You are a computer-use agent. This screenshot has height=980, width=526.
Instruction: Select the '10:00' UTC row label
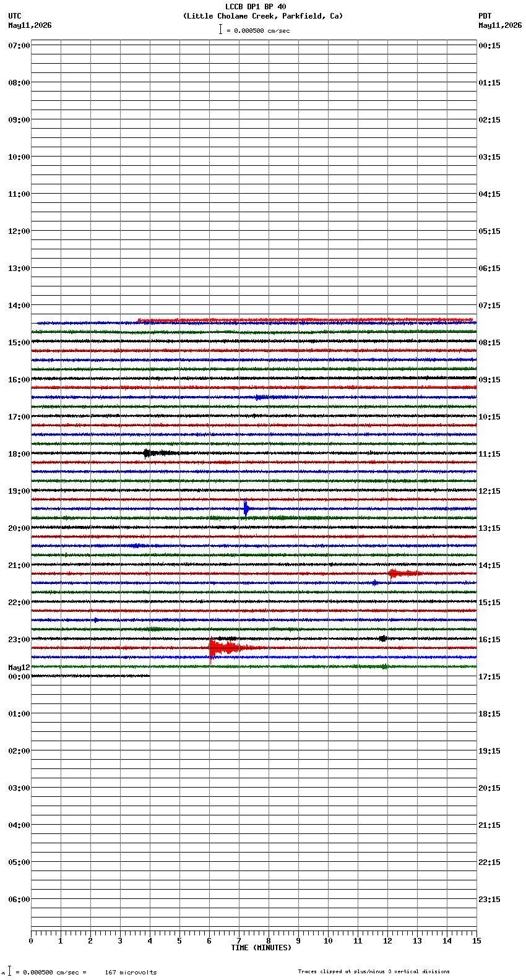tap(19, 157)
